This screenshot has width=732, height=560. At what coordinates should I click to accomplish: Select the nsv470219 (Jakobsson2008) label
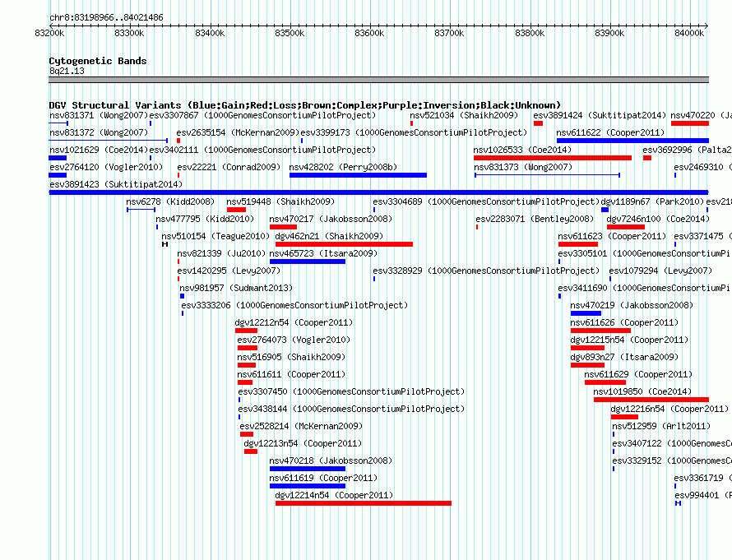632,305
